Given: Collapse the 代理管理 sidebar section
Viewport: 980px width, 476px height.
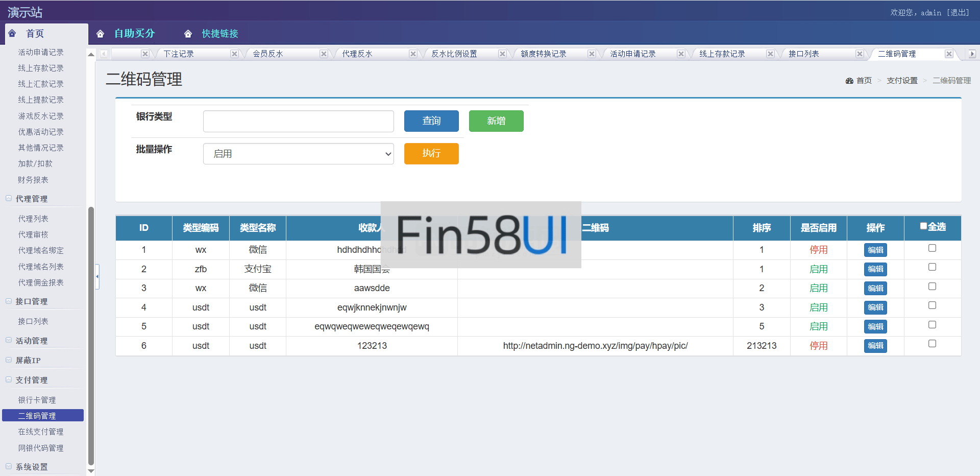Looking at the screenshot, I should pyautogui.click(x=9, y=199).
